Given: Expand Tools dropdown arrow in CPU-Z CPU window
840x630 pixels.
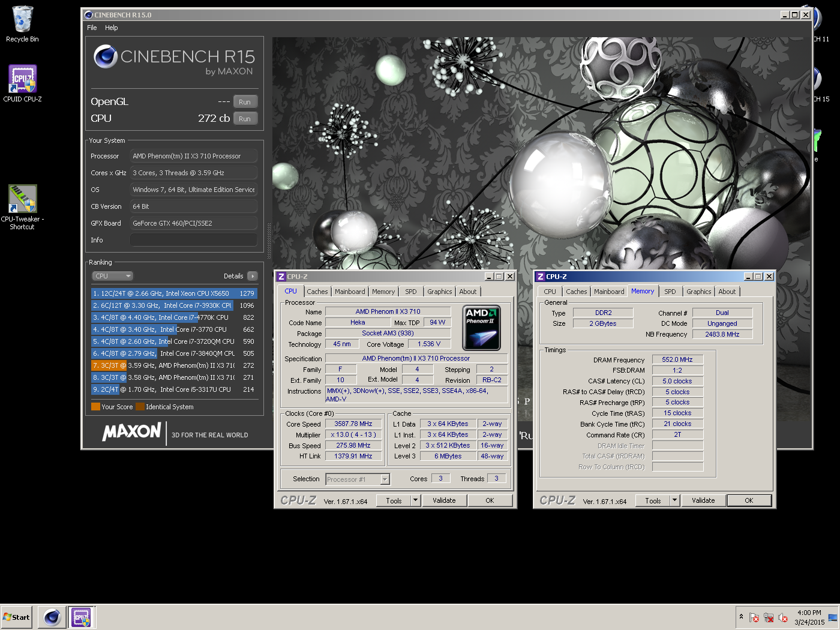Looking at the screenshot, I should 415,500.
